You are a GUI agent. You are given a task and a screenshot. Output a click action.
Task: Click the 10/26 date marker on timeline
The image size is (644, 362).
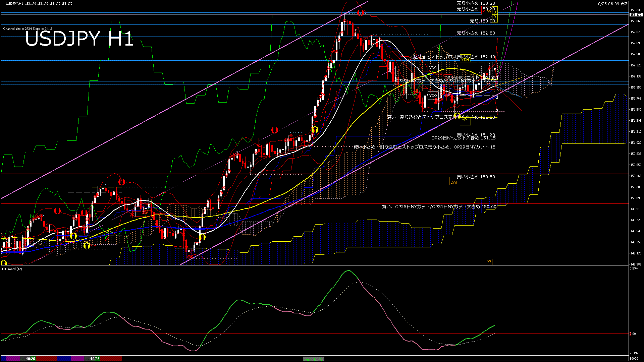coord(95,359)
